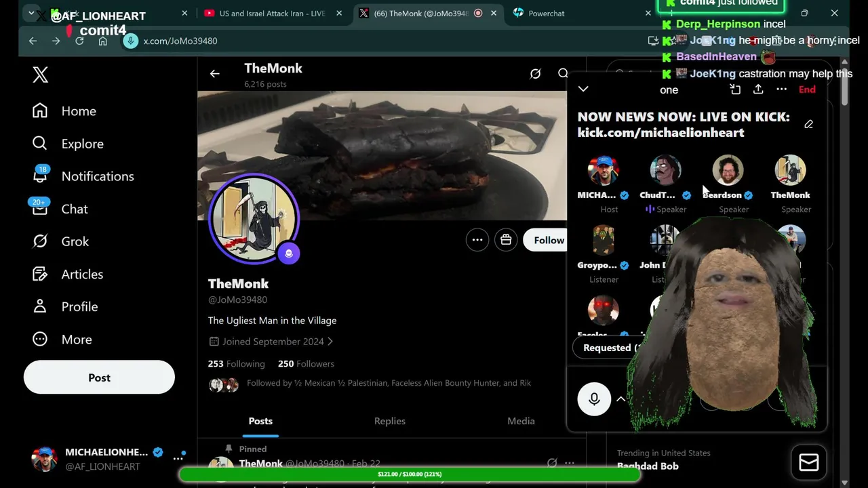The image size is (868, 488).
Task: Click the host MICHA... avatar
Action: tap(603, 170)
